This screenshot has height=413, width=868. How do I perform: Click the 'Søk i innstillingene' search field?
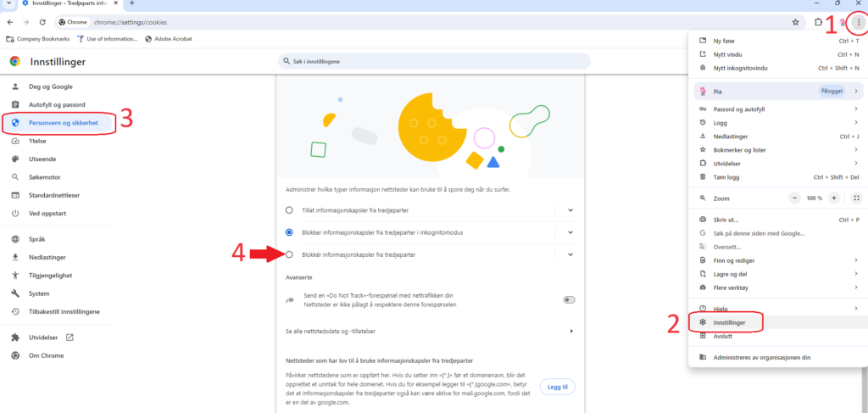click(x=434, y=62)
